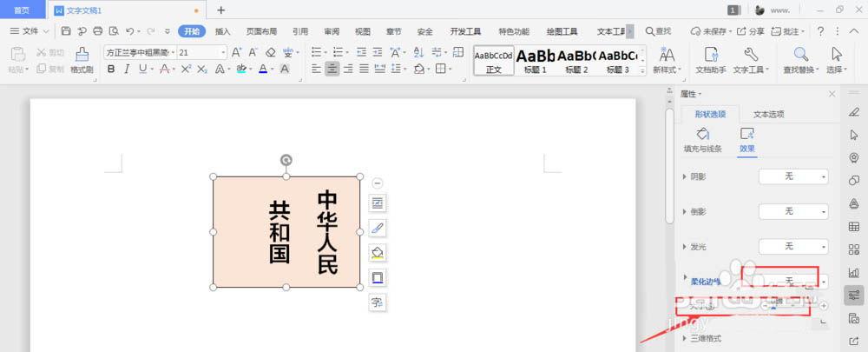Click the Format Painter (格式刷) icon
Screen dimensions: 868x352
[x=82, y=59]
